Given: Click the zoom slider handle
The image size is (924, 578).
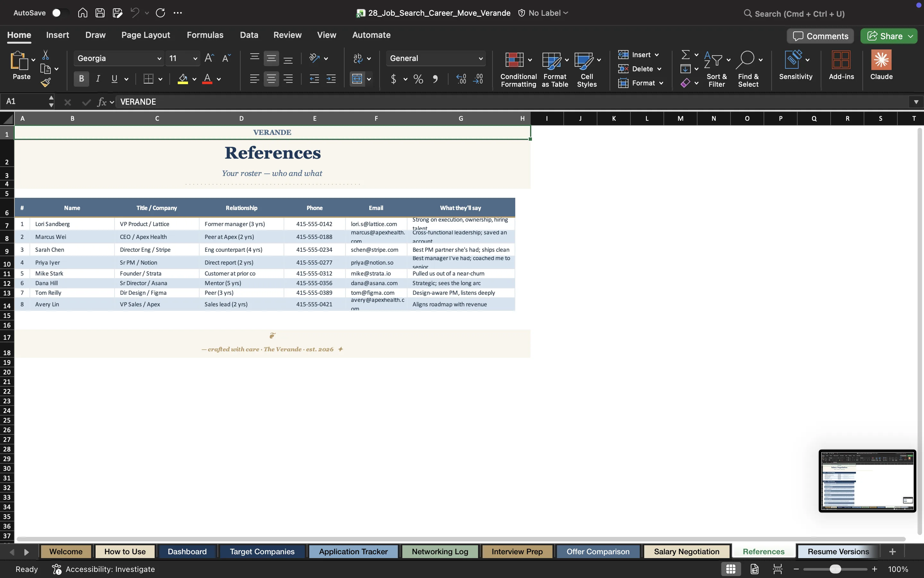Looking at the screenshot, I should coord(835,569).
